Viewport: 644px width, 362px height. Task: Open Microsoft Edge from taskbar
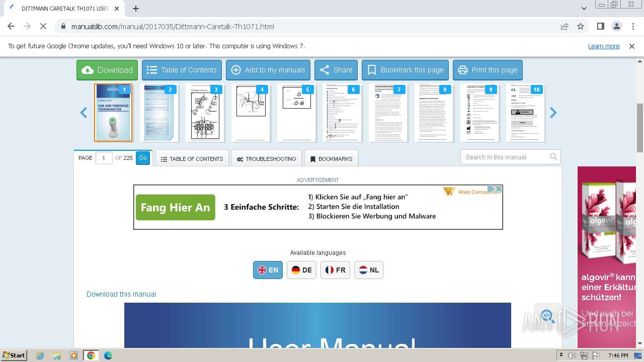click(x=108, y=355)
